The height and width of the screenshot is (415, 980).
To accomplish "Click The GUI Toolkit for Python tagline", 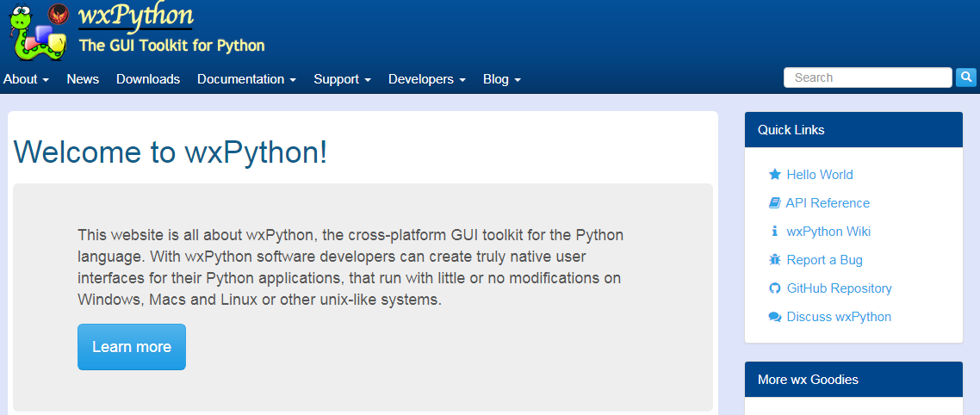I will point(172,46).
